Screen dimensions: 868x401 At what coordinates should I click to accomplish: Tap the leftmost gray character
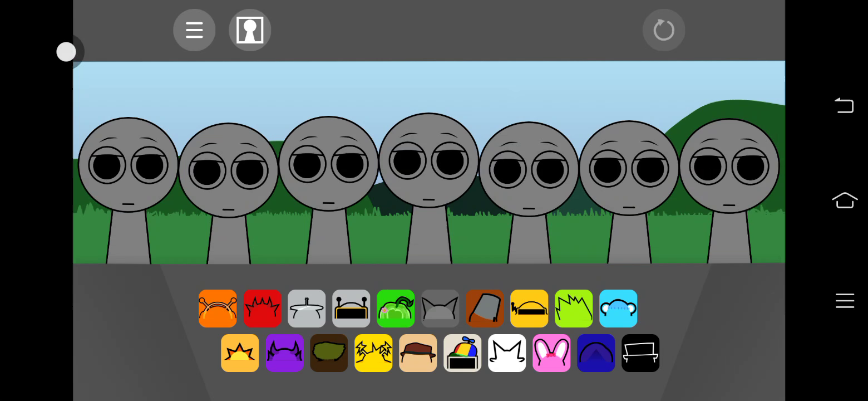click(128, 178)
